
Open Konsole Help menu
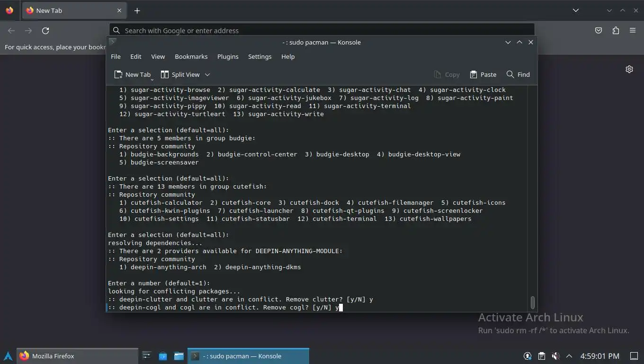point(288,56)
